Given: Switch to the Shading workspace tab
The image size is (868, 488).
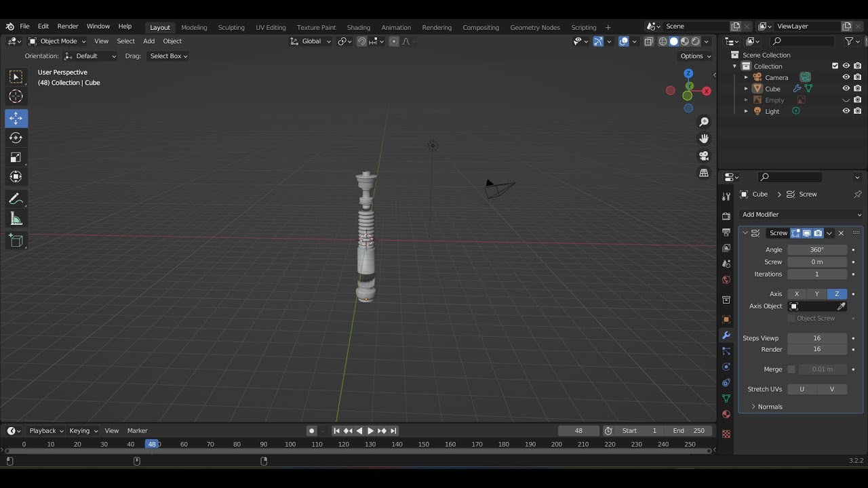Looking at the screenshot, I should [359, 27].
